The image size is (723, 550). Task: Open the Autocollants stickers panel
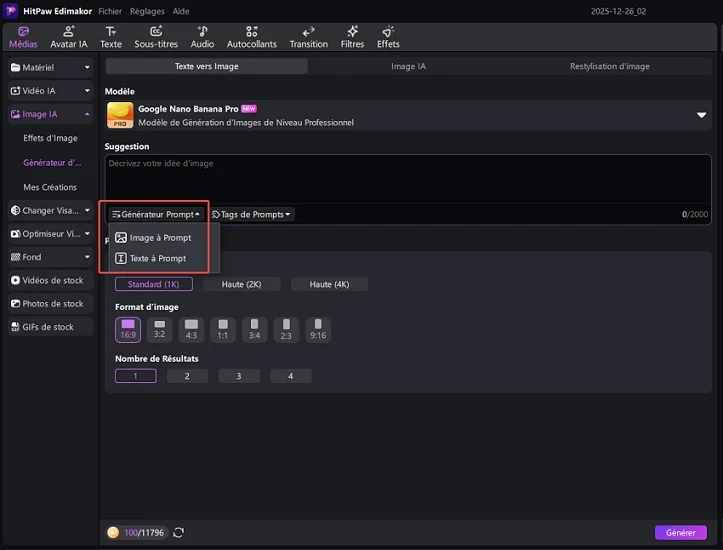click(252, 38)
